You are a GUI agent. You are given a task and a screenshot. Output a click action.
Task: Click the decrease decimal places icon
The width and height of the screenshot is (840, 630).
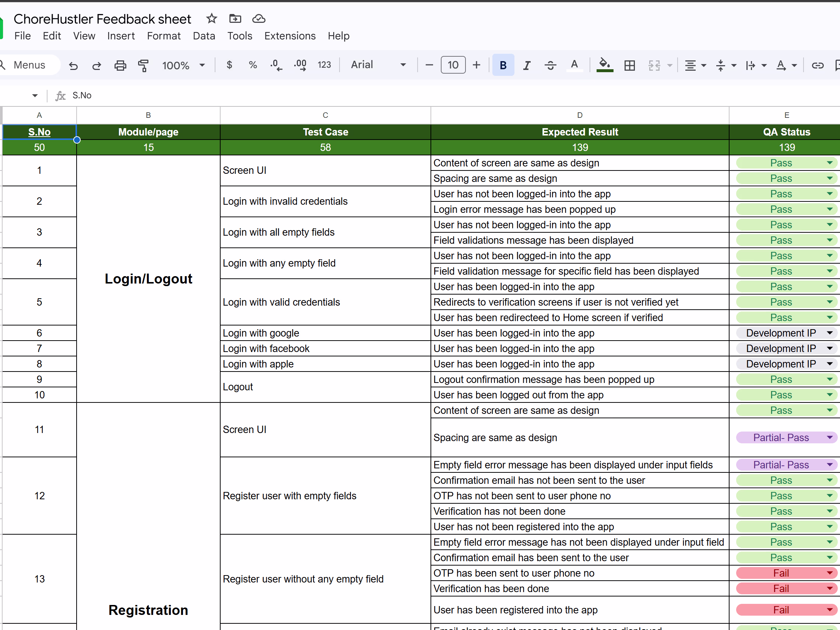276,65
